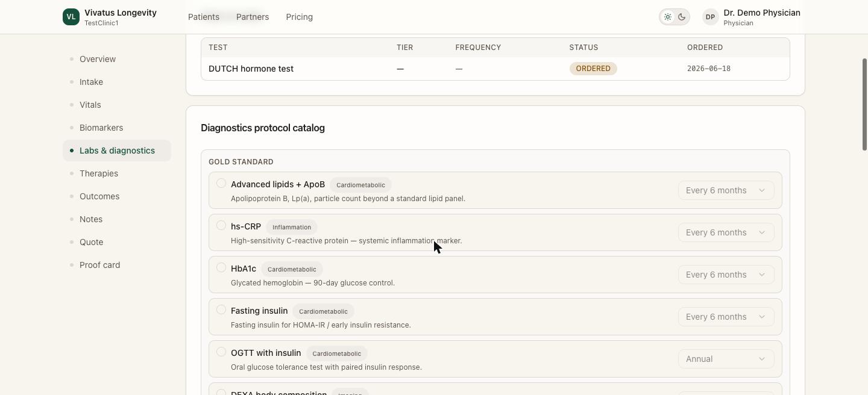Click the High-sensitivity C-reactive protein description
The height and width of the screenshot is (395, 868).
click(346, 241)
